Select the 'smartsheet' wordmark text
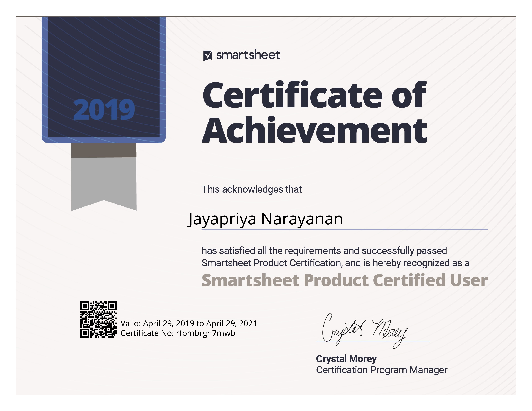 [248, 54]
